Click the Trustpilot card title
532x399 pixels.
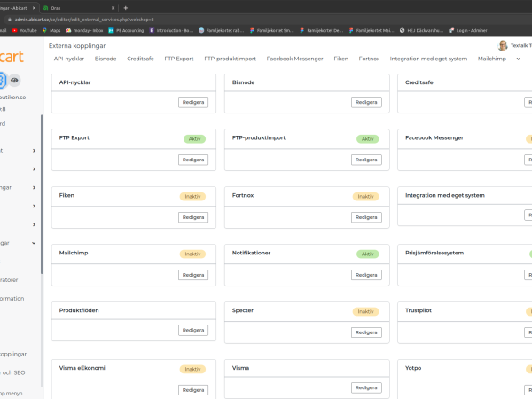(x=419, y=310)
